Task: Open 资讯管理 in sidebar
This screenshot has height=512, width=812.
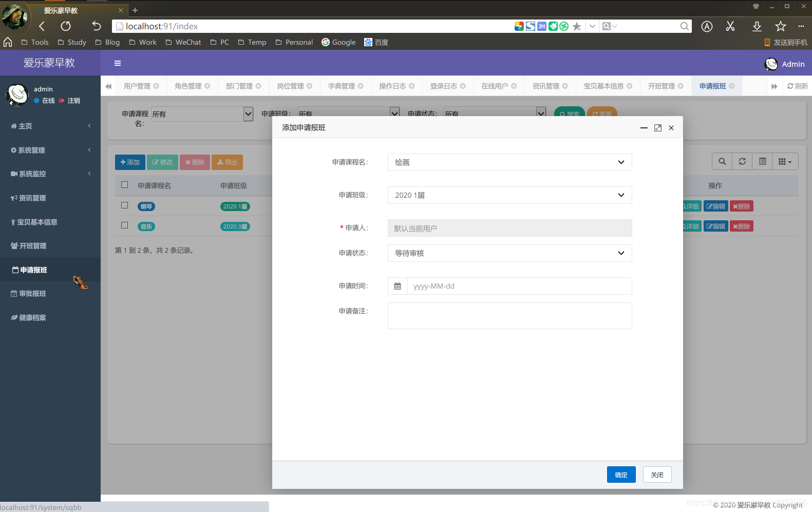Action: click(50, 198)
